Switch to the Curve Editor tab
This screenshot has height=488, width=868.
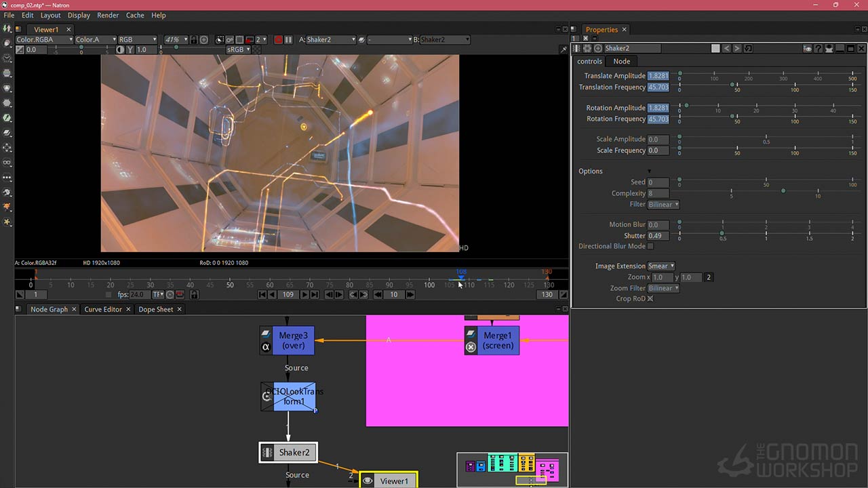[103, 310]
